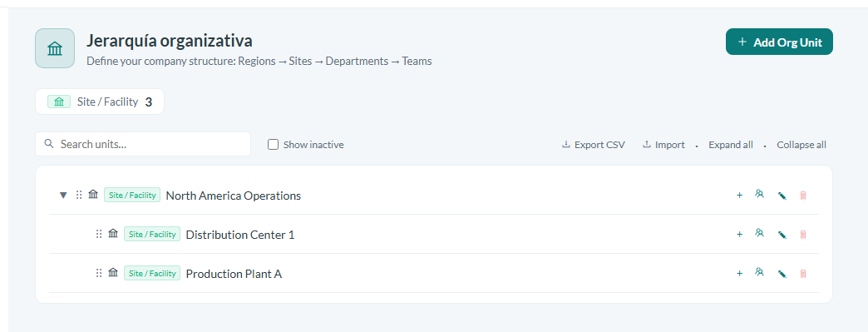The width and height of the screenshot is (868, 332).
Task: Focus the Search units field
Action: click(x=143, y=144)
